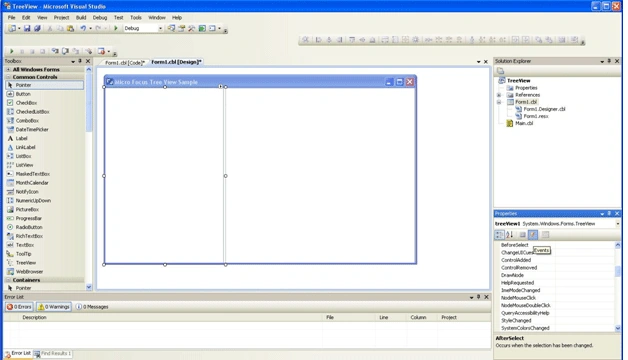Collapse the Common Controls toolbox group
The width and height of the screenshot is (628, 360).
(x=8, y=77)
